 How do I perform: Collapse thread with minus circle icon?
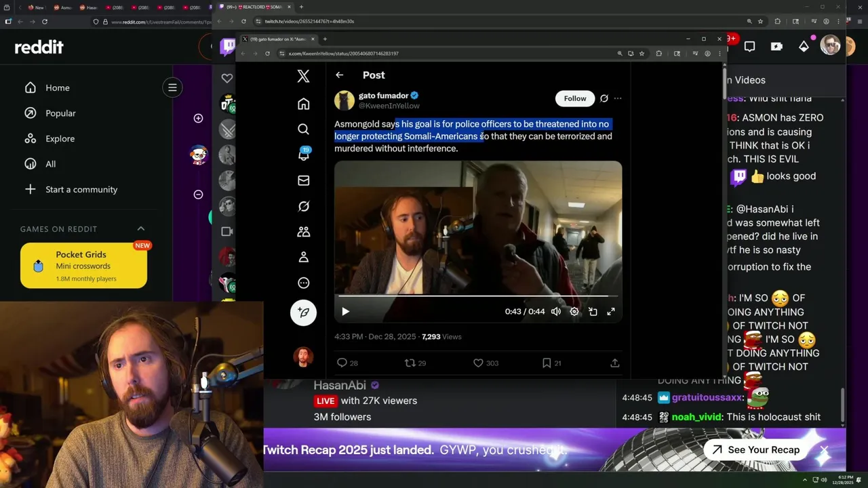[x=198, y=195]
